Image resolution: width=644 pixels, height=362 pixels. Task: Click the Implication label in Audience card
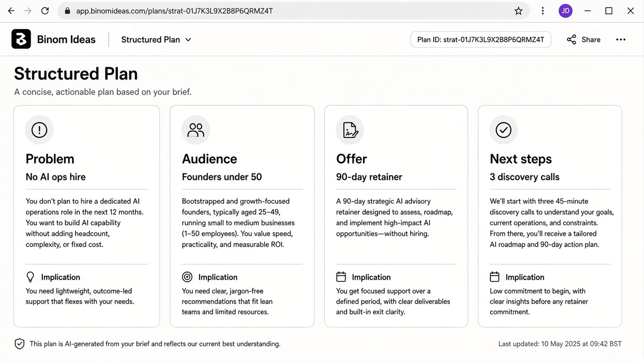[x=218, y=277]
